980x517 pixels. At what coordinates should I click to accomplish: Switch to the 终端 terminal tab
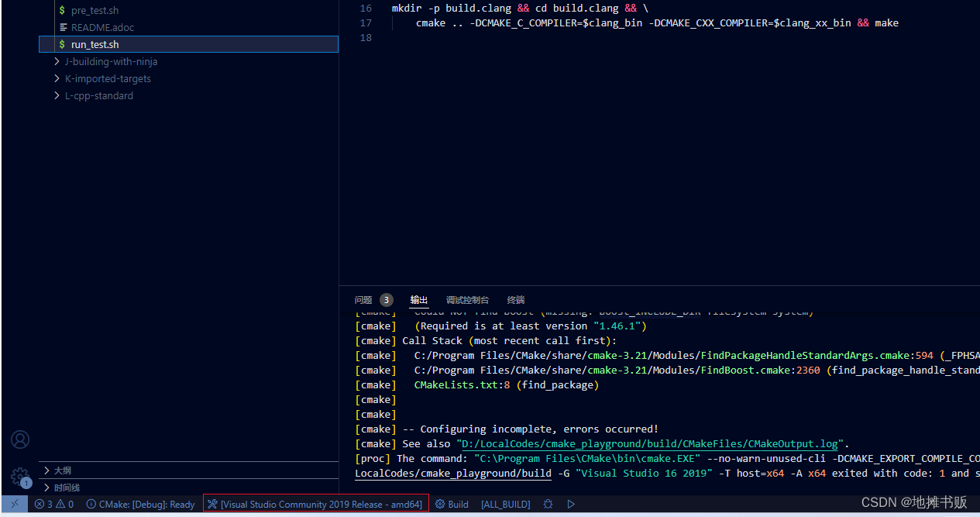coord(515,300)
